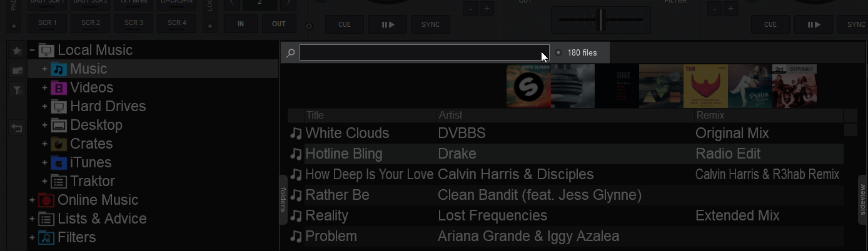868x251 pixels.
Task: Click the back arrow sidebar icon
Action: click(x=17, y=128)
